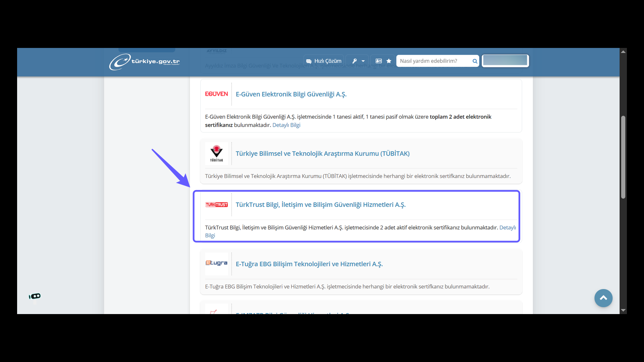644x362 pixels.
Task: Click the E-Tuğra logo image
Action: coord(216,263)
